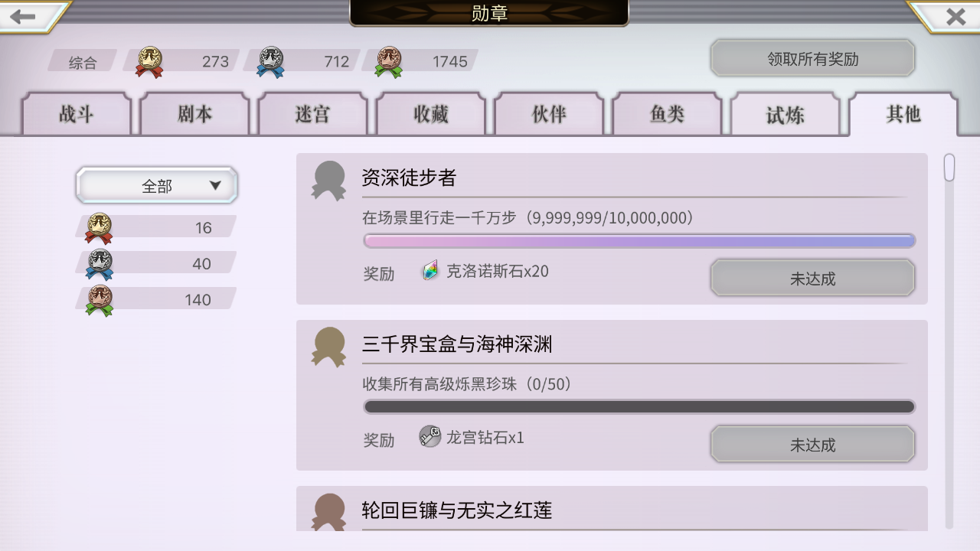Click 未达成 button for 龙宫钻石 reward
This screenshot has height=551, width=980.
[x=813, y=444]
